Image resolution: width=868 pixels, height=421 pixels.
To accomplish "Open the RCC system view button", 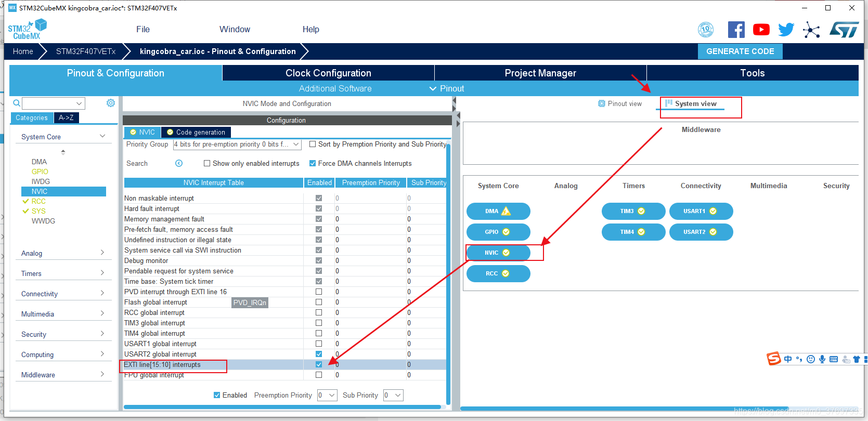I will (498, 273).
